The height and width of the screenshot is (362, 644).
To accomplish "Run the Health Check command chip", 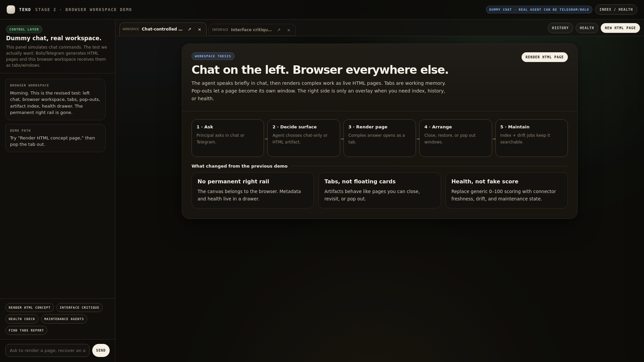I will (x=22, y=319).
